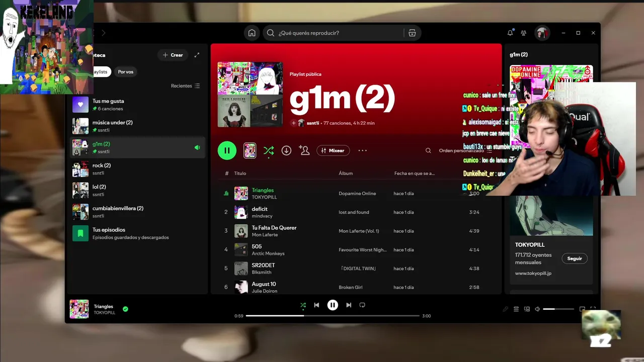Image resolution: width=644 pixels, height=362 pixels.
Task: Click the g1m (2) playlist cover art
Action: pyautogui.click(x=250, y=95)
